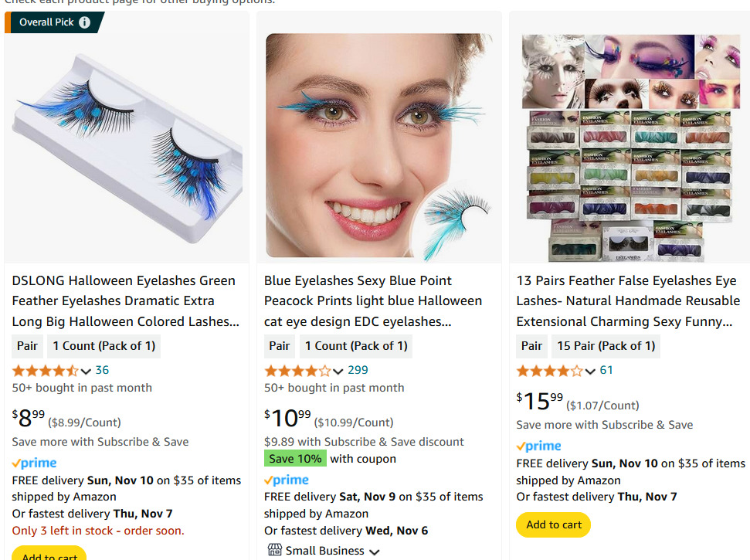Click the Save 10% coupon badge
Screen dimensions: 750x560
tap(295, 459)
